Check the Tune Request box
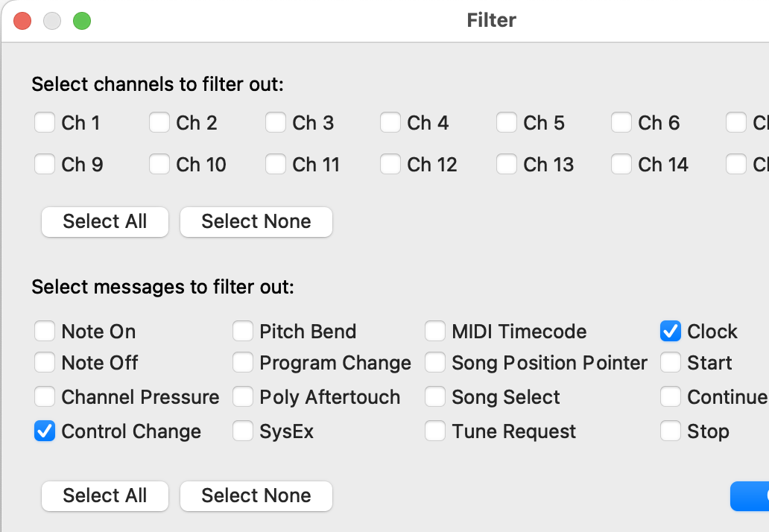The height and width of the screenshot is (532, 769). coord(435,431)
